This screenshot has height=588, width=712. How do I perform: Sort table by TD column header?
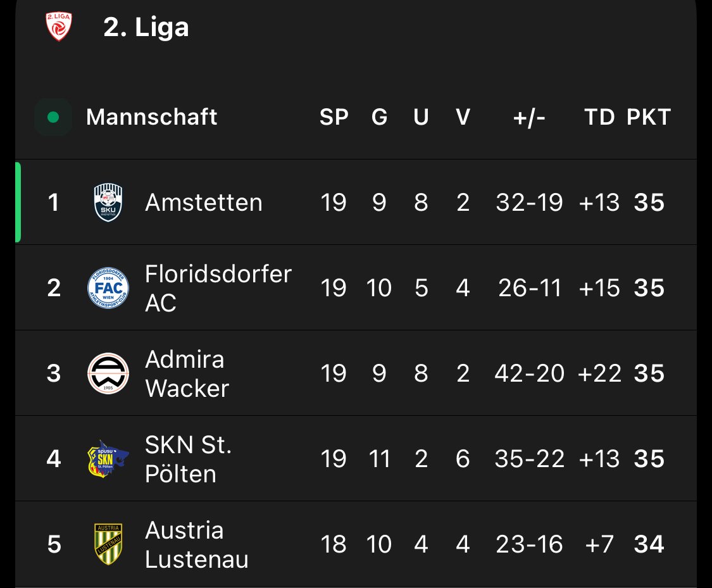pyautogui.click(x=599, y=117)
